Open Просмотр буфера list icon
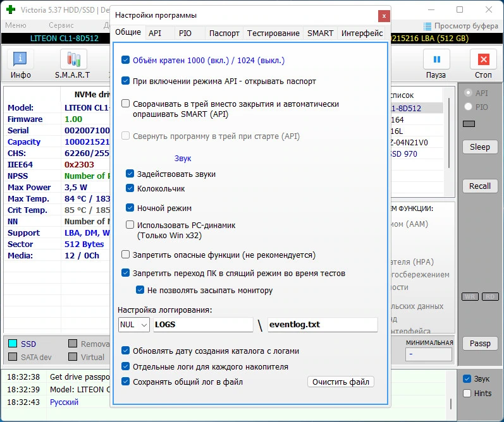 tap(427, 26)
